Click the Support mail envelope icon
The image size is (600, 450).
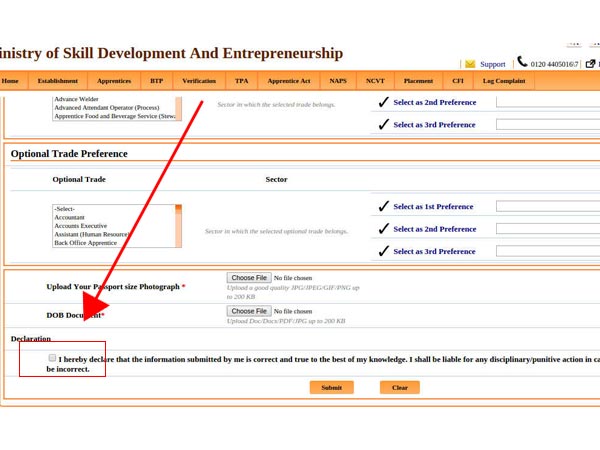[470, 64]
